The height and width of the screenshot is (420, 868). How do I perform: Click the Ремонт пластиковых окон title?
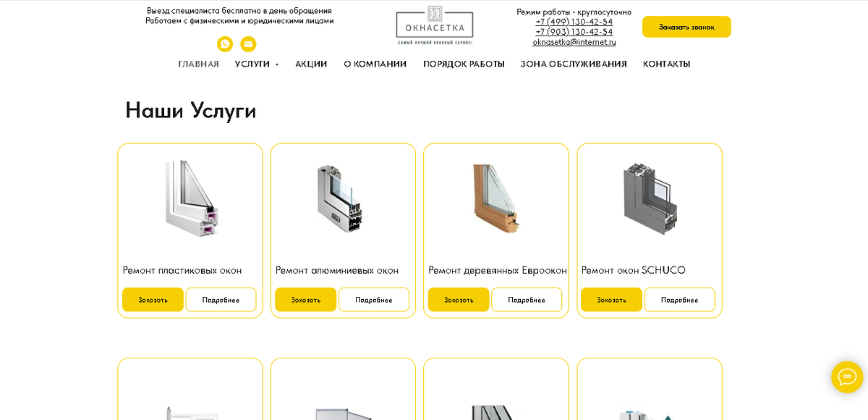coord(182,270)
